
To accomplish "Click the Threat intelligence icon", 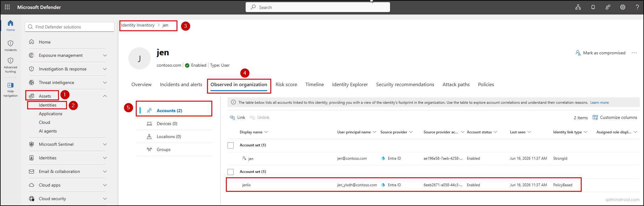I will point(31,82).
